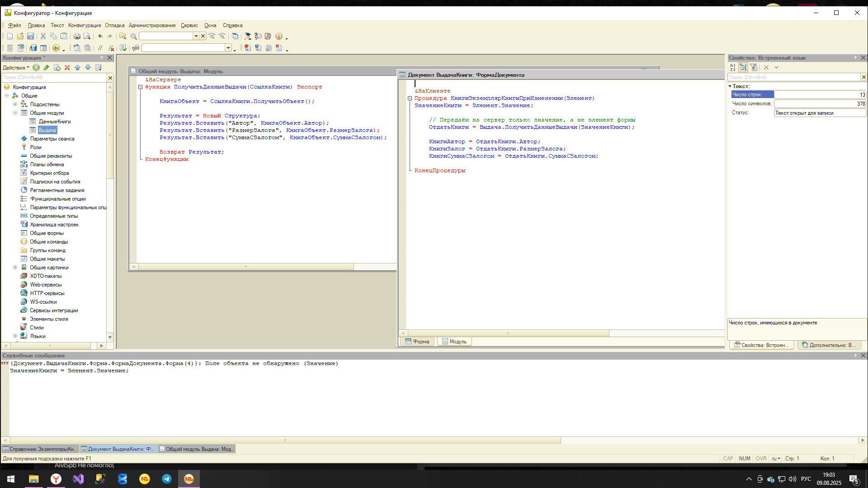Click the Дополнительно panel button
868x488 pixels.
(829, 345)
